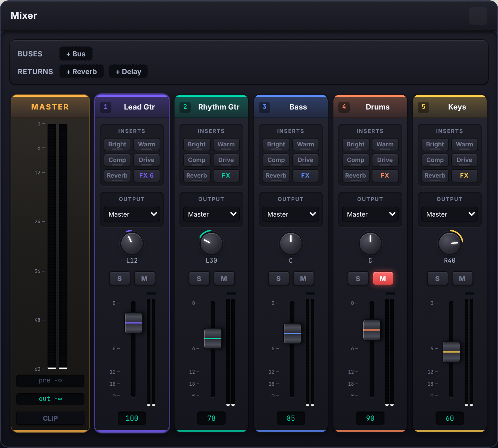Open Drums output routing dropdown

tap(370, 214)
